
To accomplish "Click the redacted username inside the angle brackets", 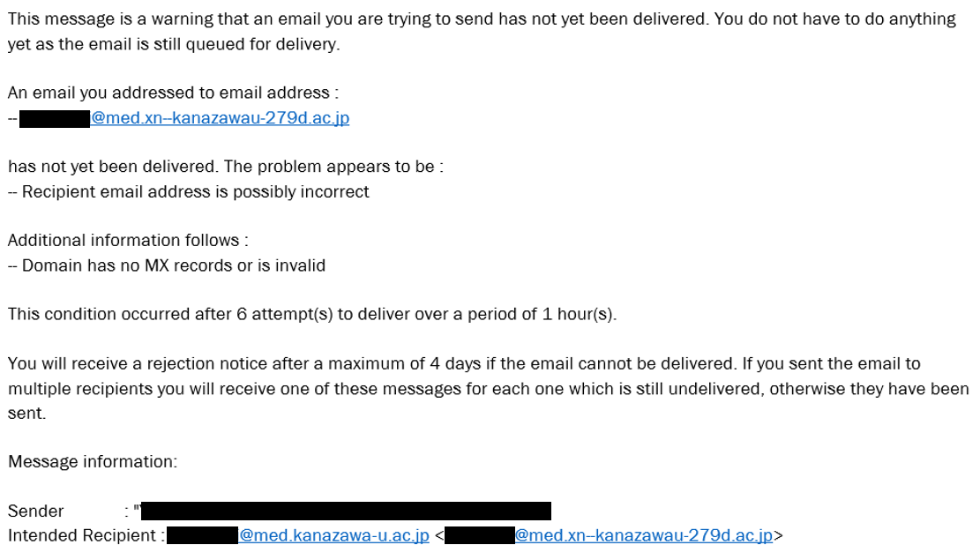I will [479, 535].
